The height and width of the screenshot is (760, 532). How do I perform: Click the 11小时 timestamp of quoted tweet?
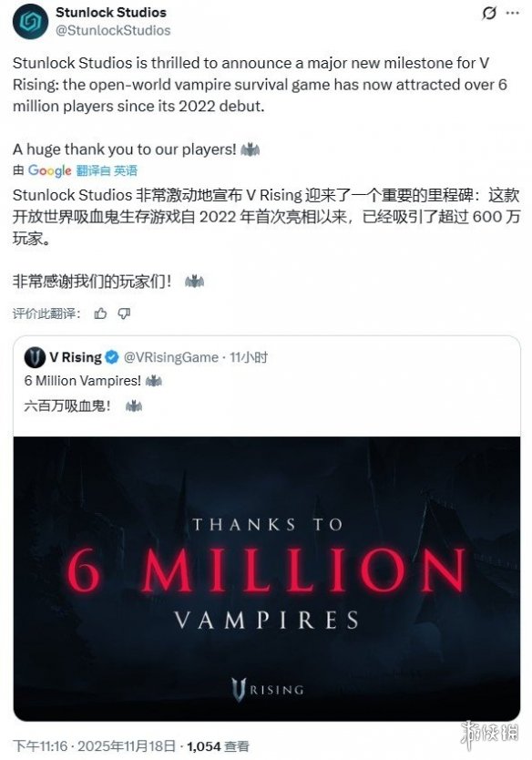pyautogui.click(x=249, y=357)
